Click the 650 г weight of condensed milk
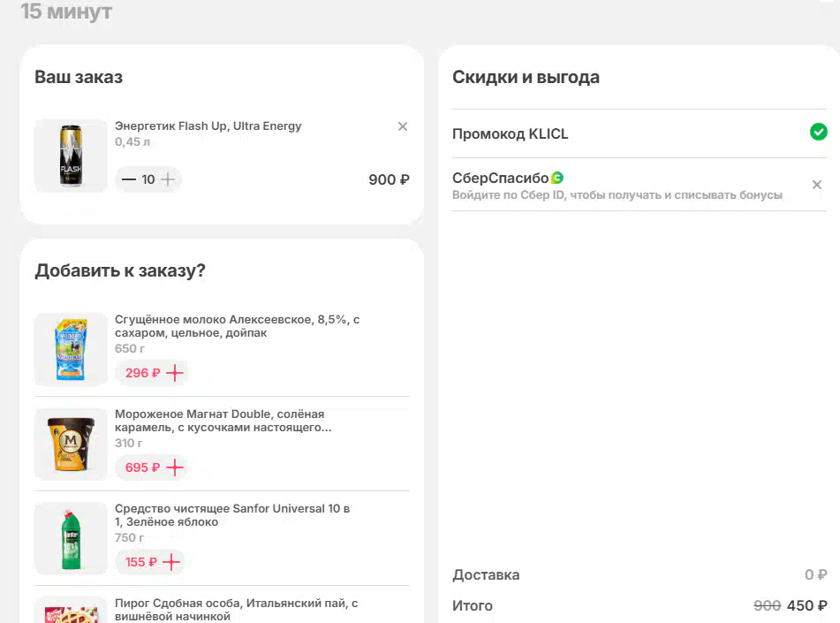The image size is (840, 623). (x=130, y=348)
